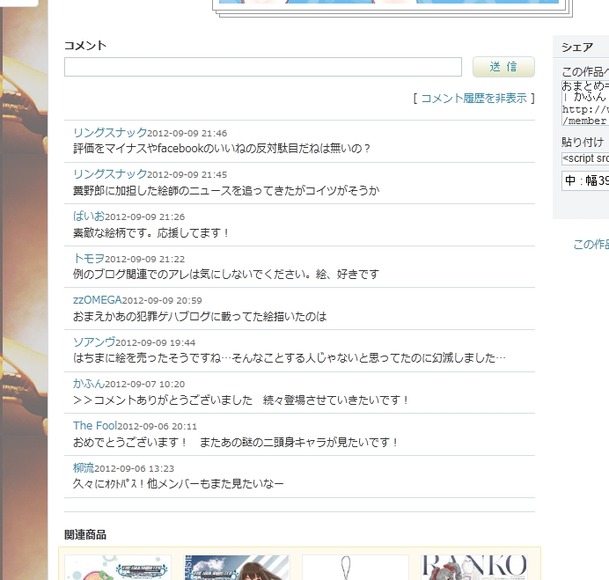Open リングスナック profile on 21:45 comment

[x=110, y=174]
